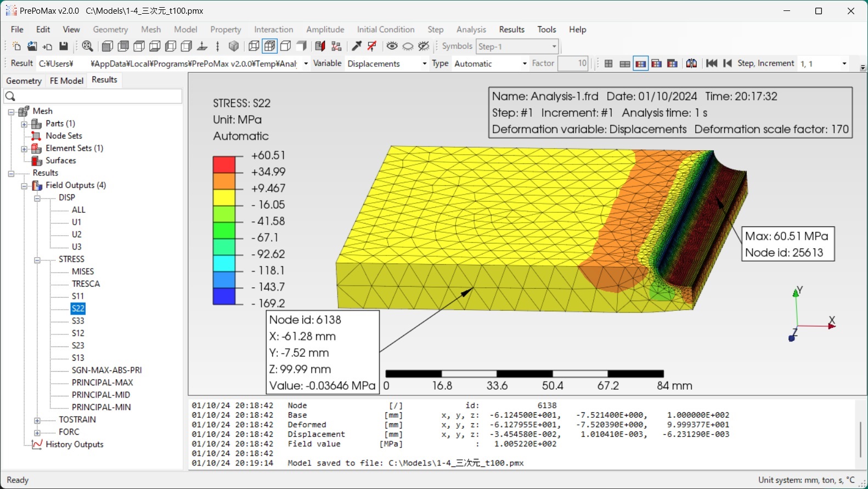Viewport: 868px width, 489px height.
Task: Click the Invert visible parts crossed-eye icon
Action: click(x=424, y=46)
